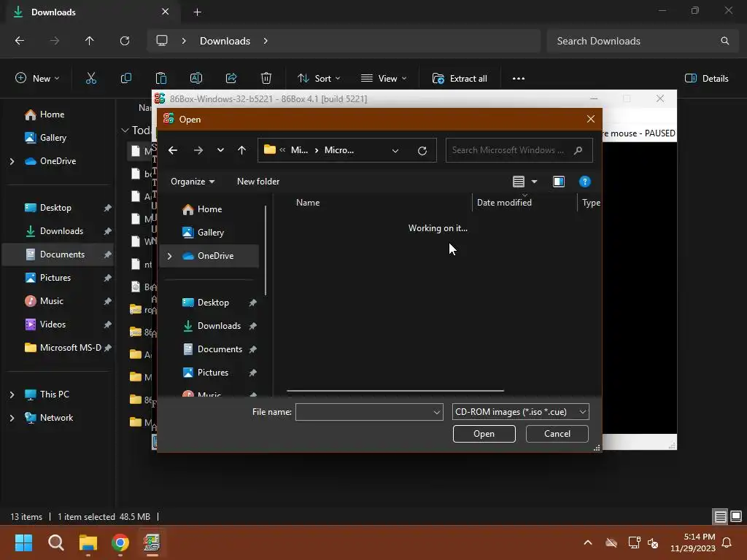The image size is (747, 560).
Task: Click the Windows Start button
Action: click(x=24, y=542)
